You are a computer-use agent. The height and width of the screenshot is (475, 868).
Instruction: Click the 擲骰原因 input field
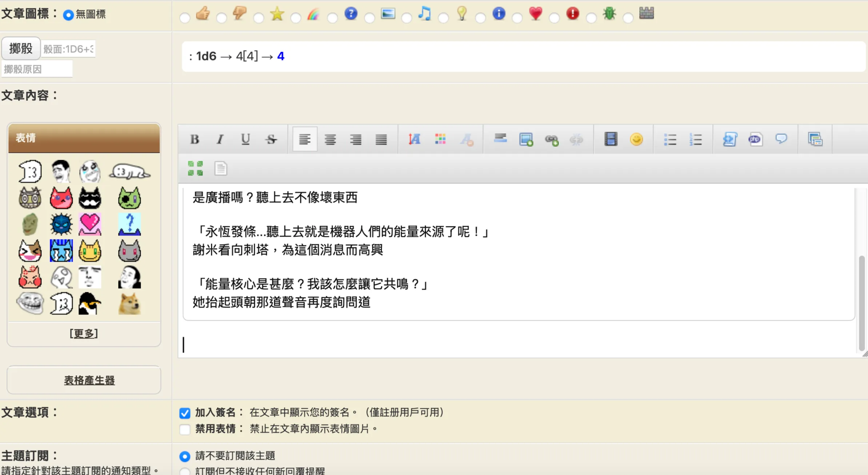(37, 69)
